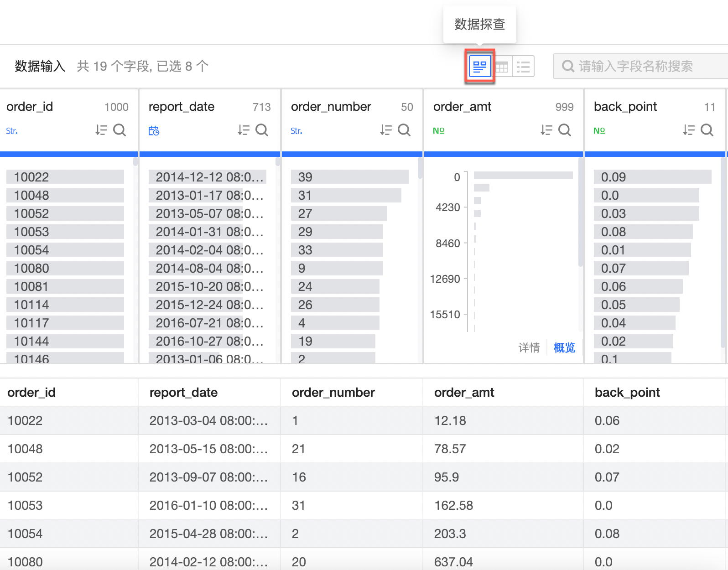Click the order_number scrollbar thumb in profile card

pyautogui.click(x=420, y=168)
